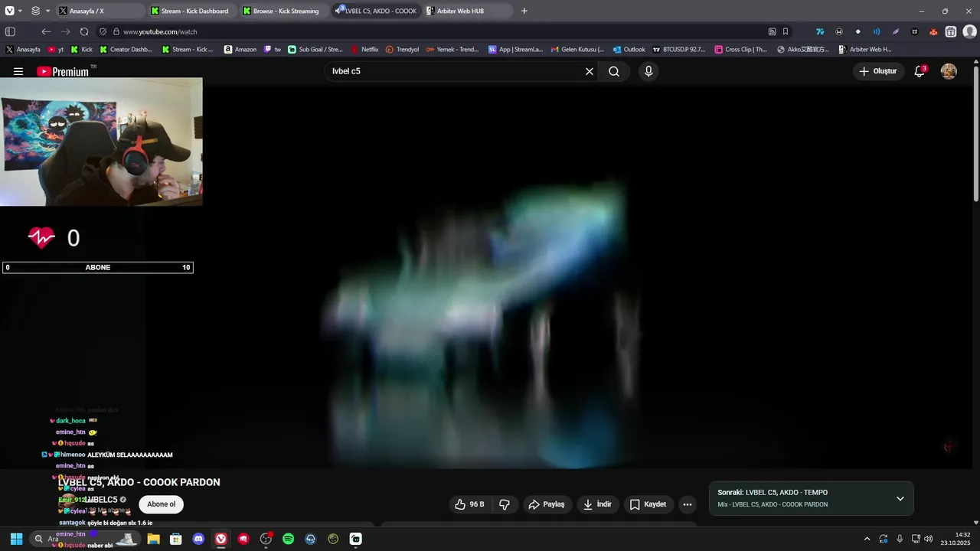Open Spotify from the taskbar
The width and height of the screenshot is (980, 551).
(288, 539)
